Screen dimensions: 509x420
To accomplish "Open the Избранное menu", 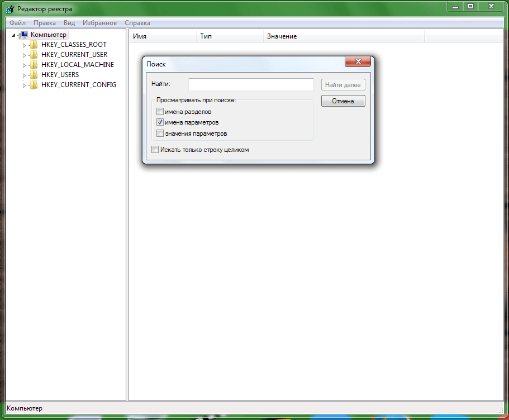I will pyautogui.click(x=99, y=23).
